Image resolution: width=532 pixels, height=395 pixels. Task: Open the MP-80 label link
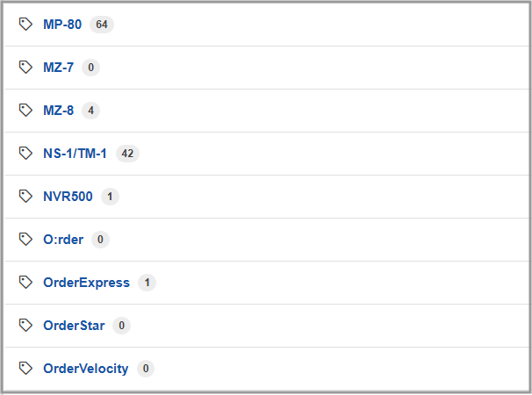(62, 25)
